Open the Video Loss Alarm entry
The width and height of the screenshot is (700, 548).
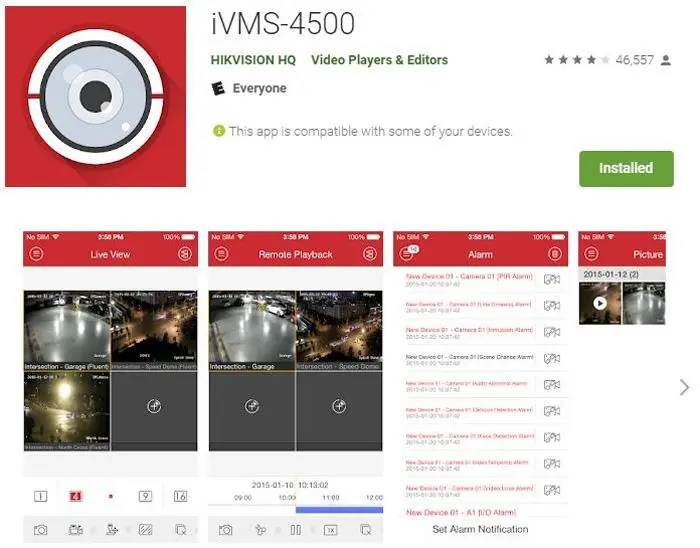[x=469, y=491]
